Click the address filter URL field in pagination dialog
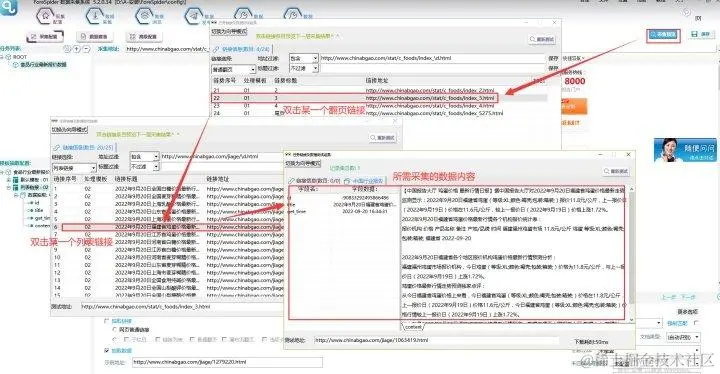 point(433,58)
